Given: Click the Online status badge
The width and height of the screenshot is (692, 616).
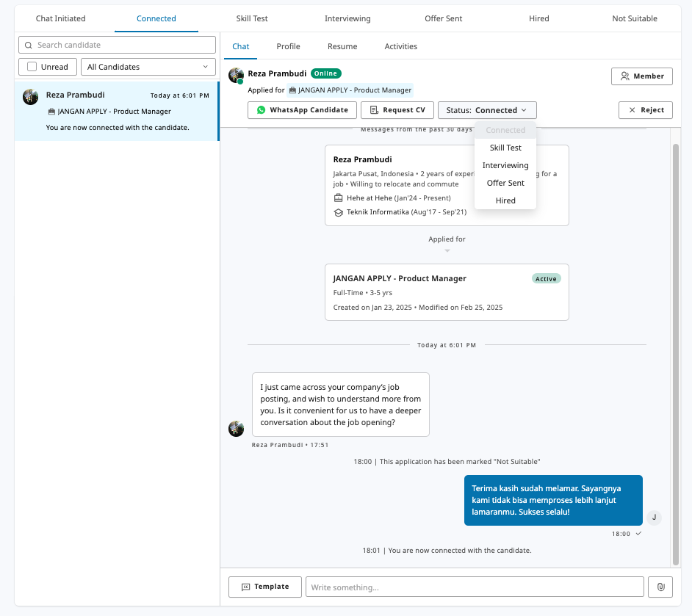Looking at the screenshot, I should coord(325,73).
